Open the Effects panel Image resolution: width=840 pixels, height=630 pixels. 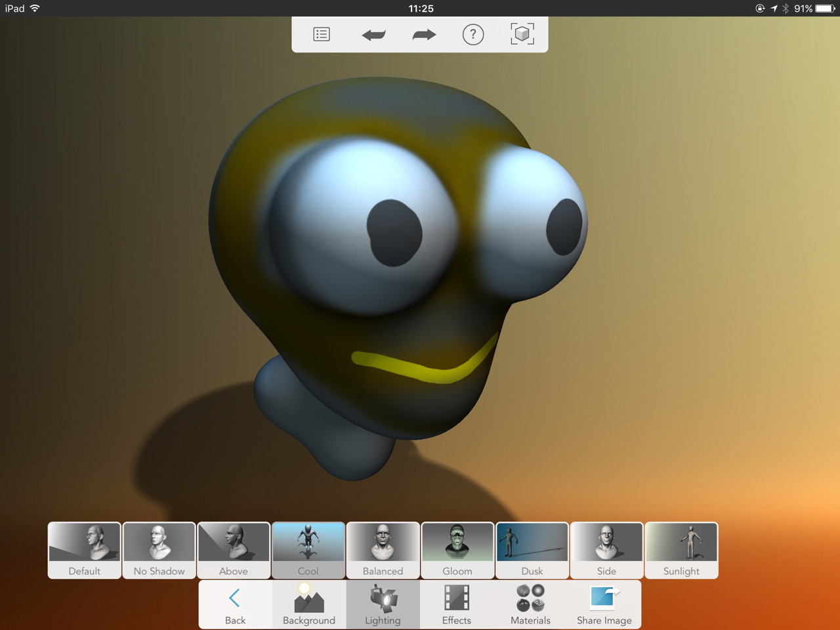(457, 604)
